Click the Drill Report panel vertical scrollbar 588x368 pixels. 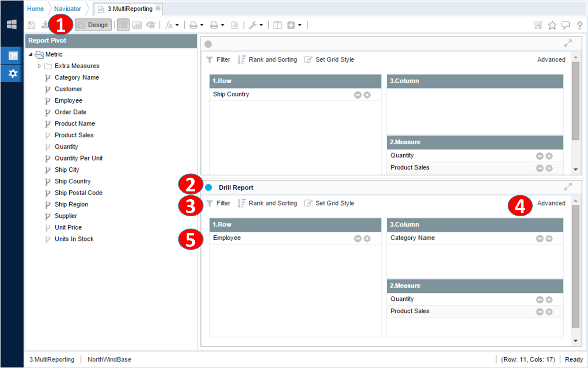[x=575, y=266]
